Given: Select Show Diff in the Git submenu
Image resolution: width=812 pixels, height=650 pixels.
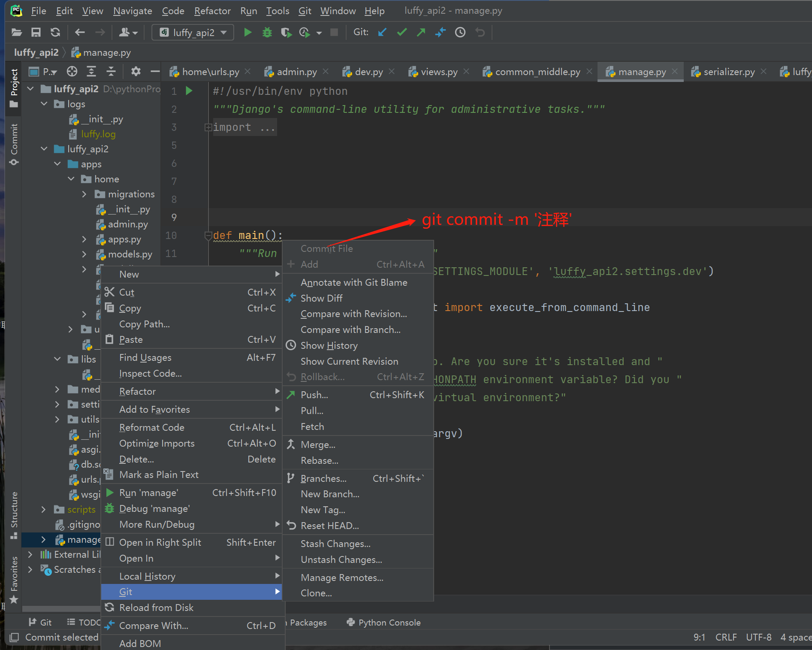Looking at the screenshot, I should pyautogui.click(x=321, y=298).
